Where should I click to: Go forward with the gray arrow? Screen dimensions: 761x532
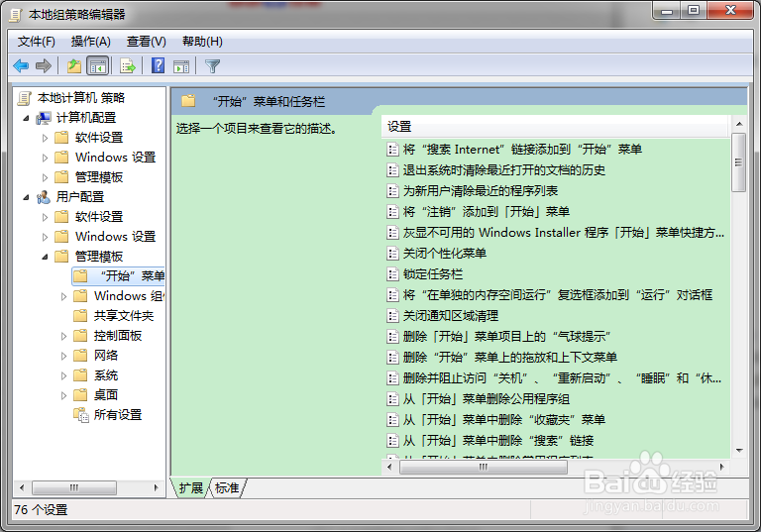coord(44,65)
